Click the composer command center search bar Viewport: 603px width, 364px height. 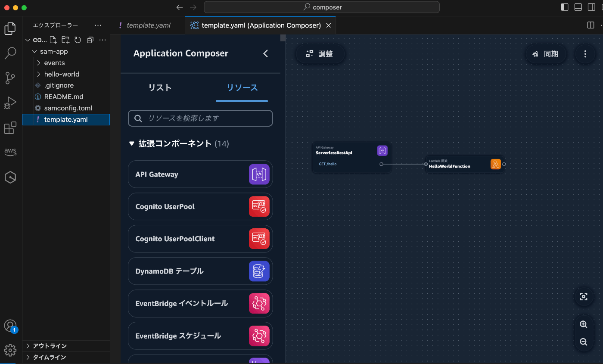(x=322, y=7)
